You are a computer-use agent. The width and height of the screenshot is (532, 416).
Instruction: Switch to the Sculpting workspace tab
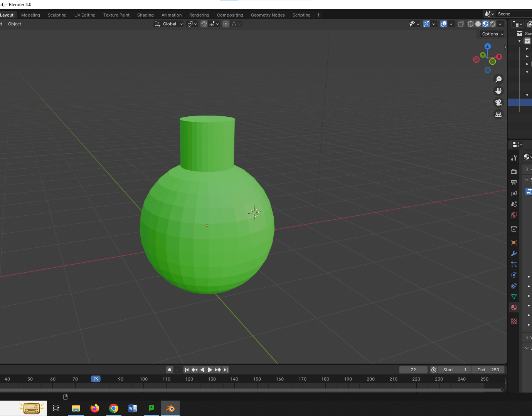coord(57,15)
